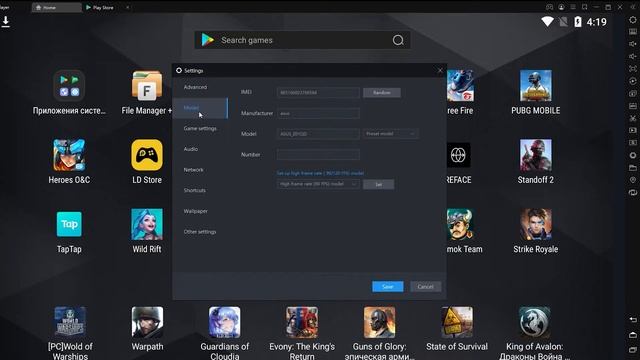Viewport: 640px width, 360px height.
Task: Click the Set button for frame rate
Action: click(x=378, y=184)
